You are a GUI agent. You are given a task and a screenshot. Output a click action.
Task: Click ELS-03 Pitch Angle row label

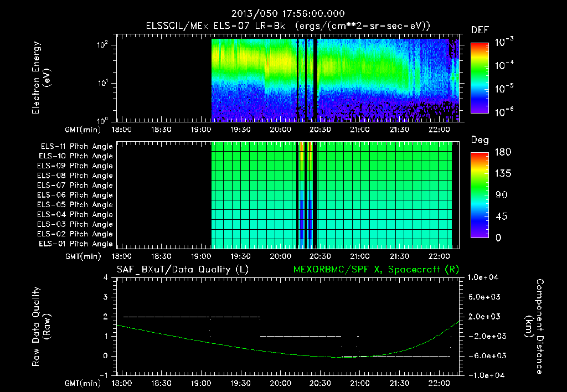point(75,224)
